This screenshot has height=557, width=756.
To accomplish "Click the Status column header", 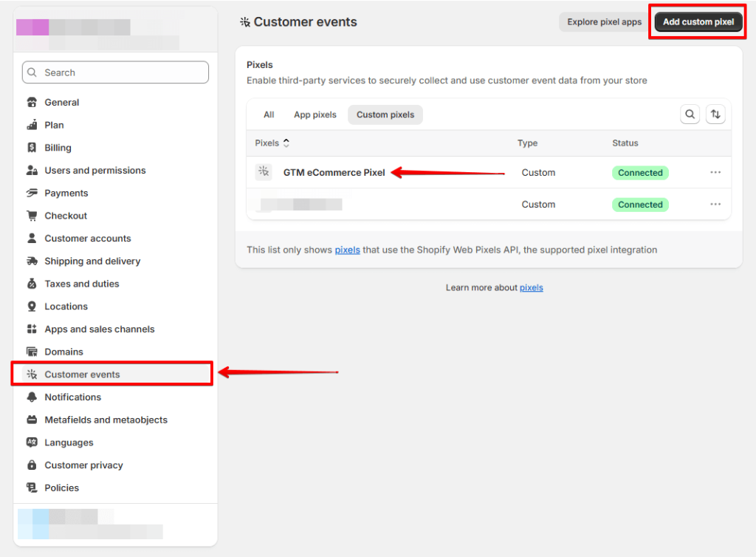I will (x=625, y=143).
